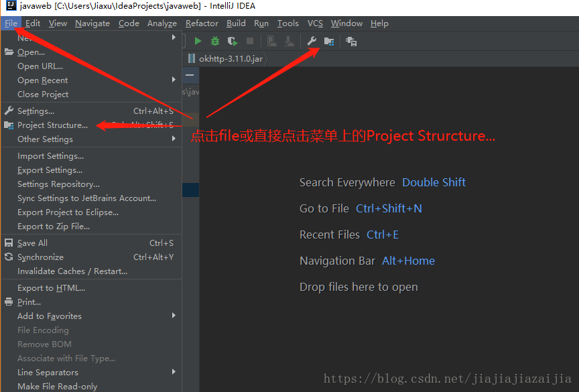Click the Save All floppy disk icon
This screenshot has height=392, width=579.
point(9,243)
